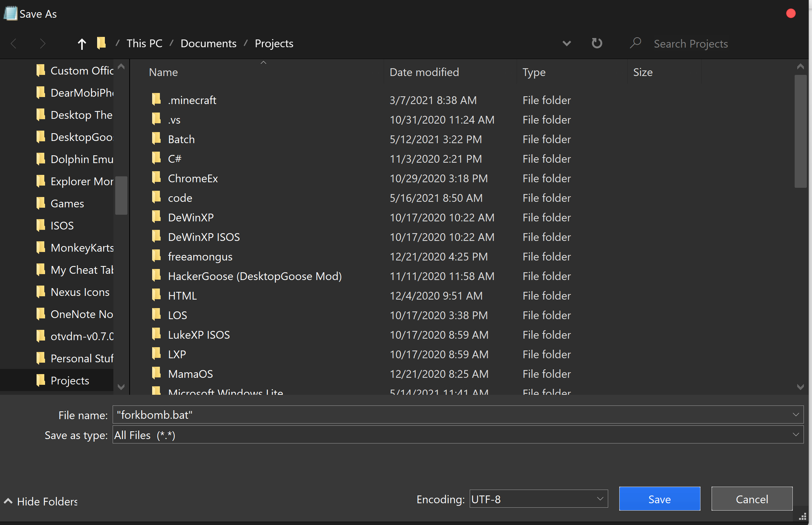This screenshot has width=812, height=525.
Task: Navigate to This PC via the breadcrumb
Action: (144, 43)
